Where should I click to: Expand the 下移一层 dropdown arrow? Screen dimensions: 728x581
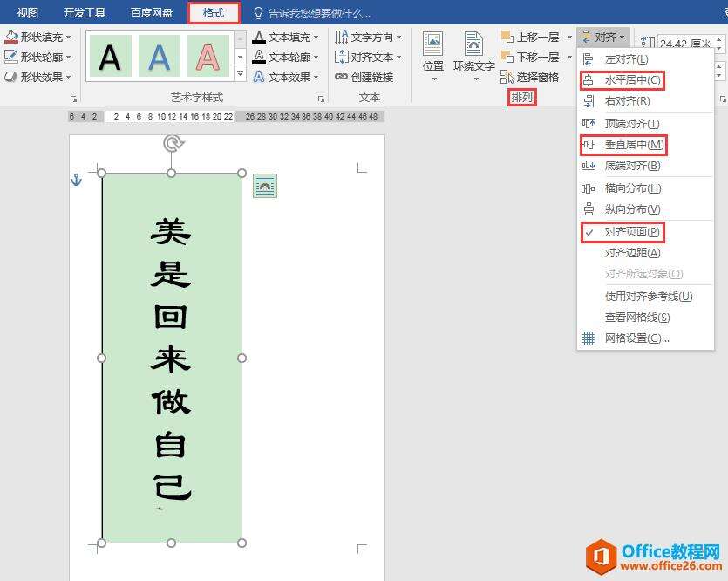pos(569,57)
